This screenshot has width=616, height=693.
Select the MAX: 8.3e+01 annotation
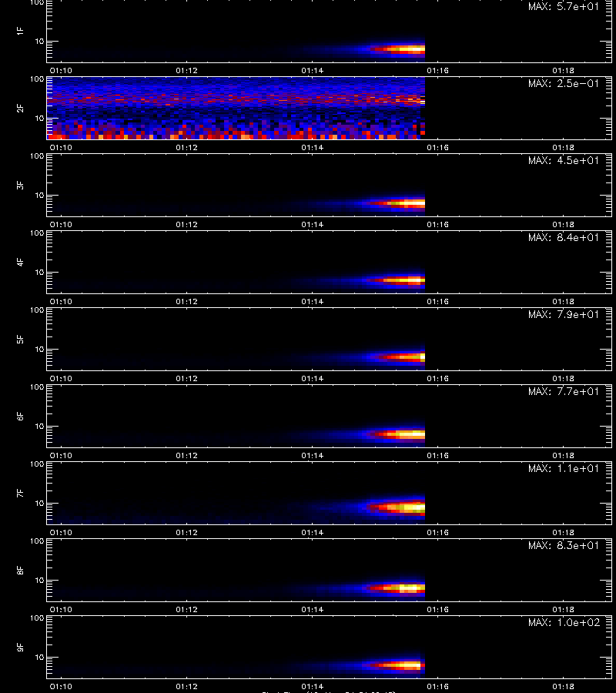point(564,545)
